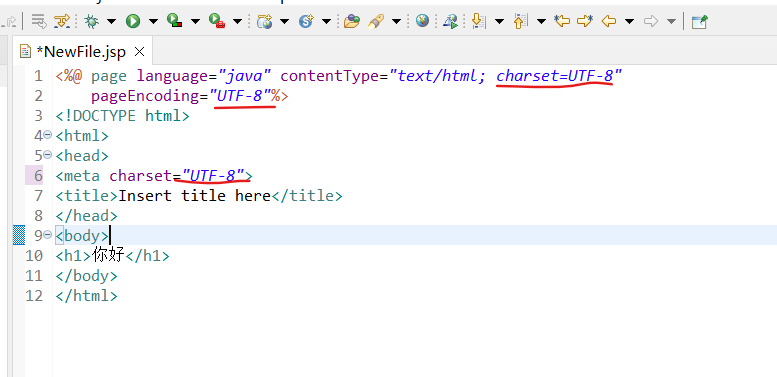Image resolution: width=777 pixels, height=377 pixels.
Task: Click the </html> closing tag
Action: [x=86, y=296]
